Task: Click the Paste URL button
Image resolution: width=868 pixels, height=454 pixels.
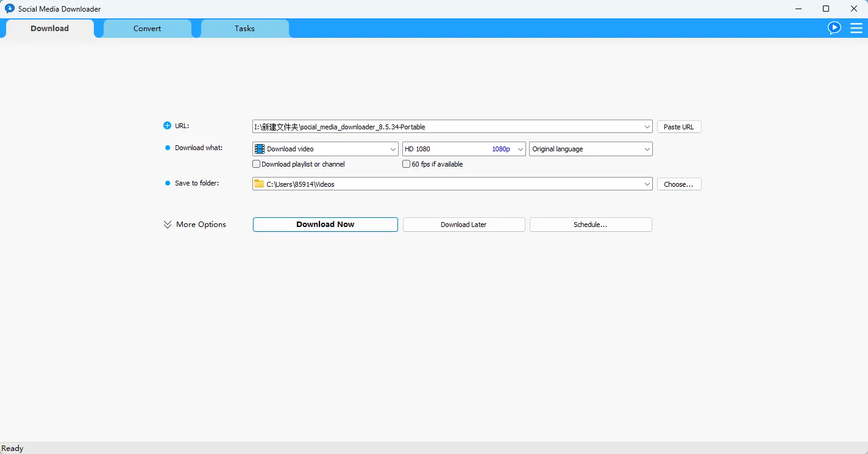Action: point(679,127)
